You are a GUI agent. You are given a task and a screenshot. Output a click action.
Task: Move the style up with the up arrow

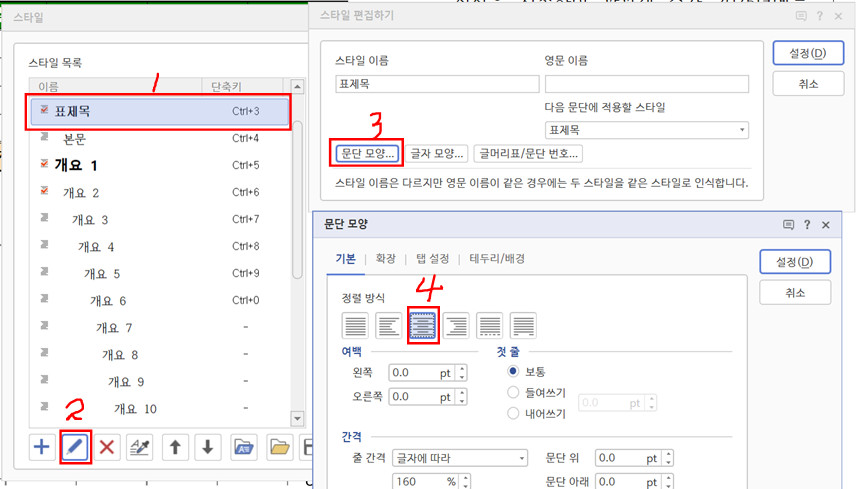[x=175, y=447]
